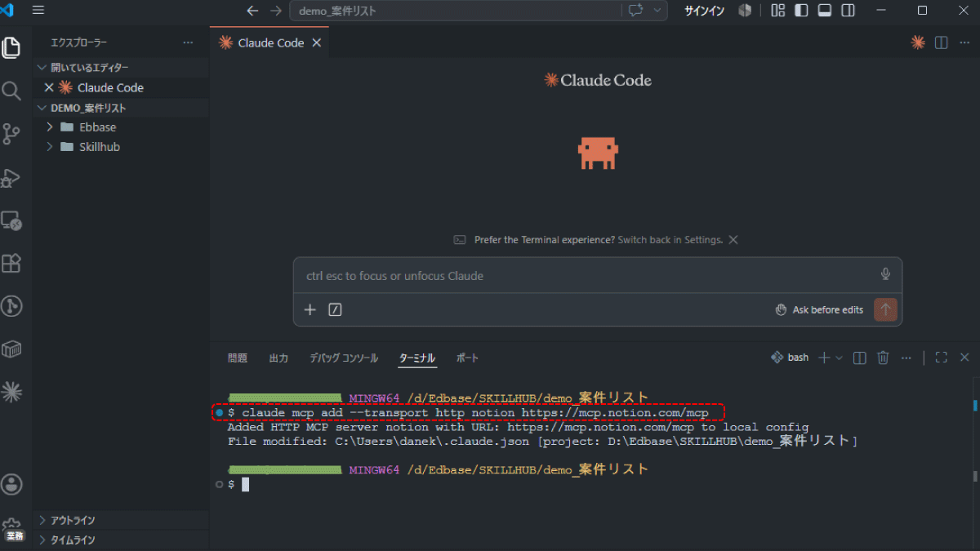Open the Search view in activity bar
980x551 pixels.
[11, 91]
